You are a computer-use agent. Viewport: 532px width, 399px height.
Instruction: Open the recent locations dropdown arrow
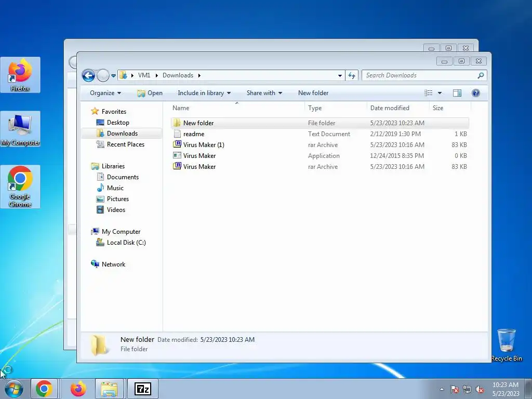tap(113, 76)
